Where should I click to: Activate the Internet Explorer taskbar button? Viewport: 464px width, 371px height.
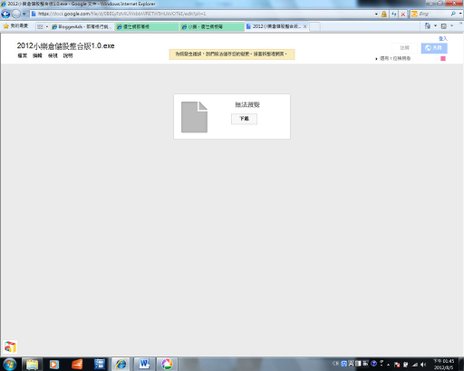pyautogui.click(x=121, y=364)
